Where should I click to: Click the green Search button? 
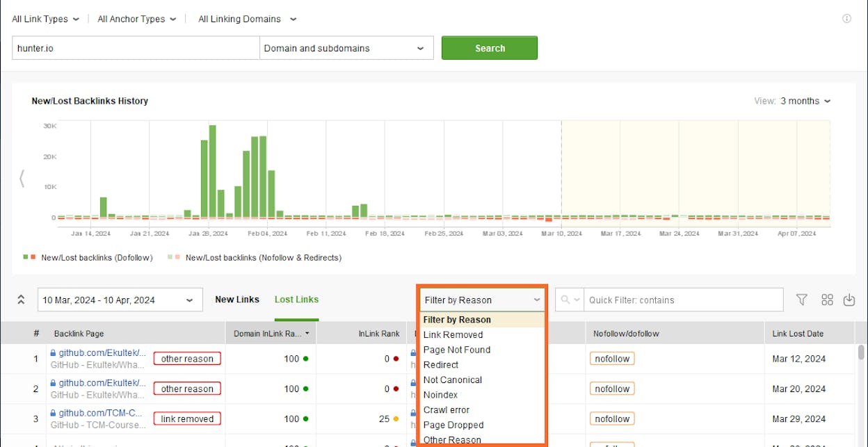pos(490,48)
